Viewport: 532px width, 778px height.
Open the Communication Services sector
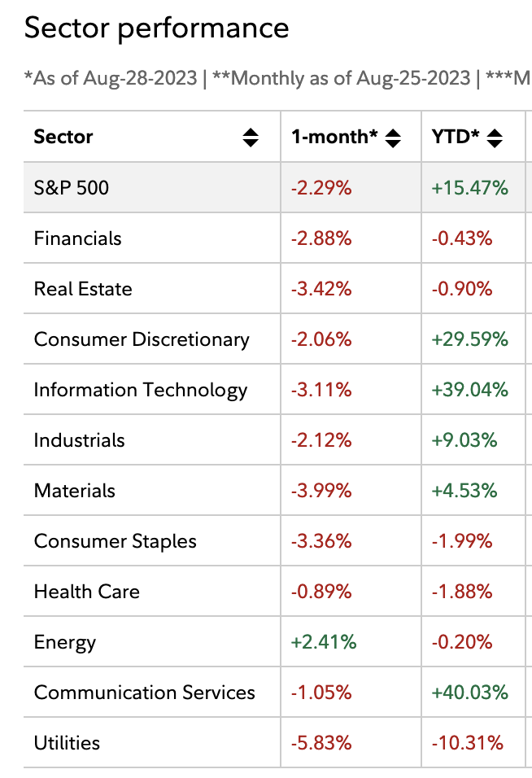[144, 693]
